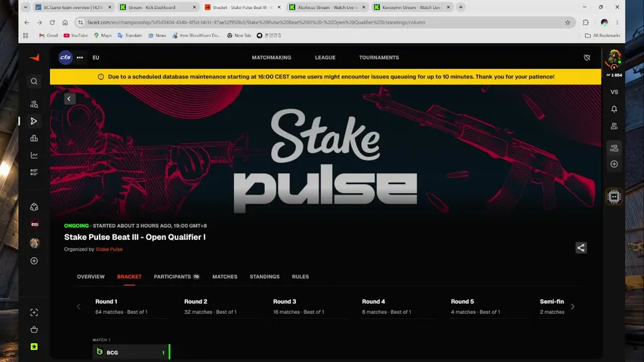644x362 pixels.
Task: Open the Chrome three-dot menu
Action: (x=617, y=23)
